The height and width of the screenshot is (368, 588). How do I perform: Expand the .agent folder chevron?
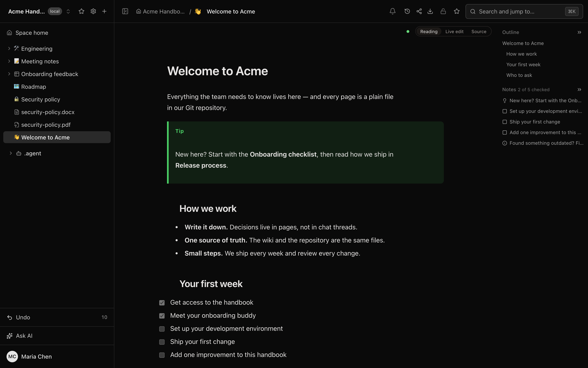click(11, 153)
